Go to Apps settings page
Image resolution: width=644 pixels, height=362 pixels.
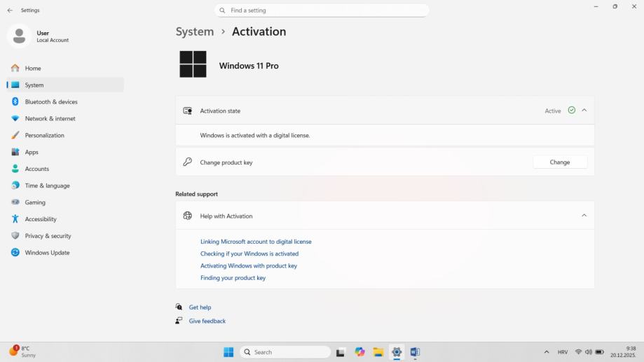32,152
